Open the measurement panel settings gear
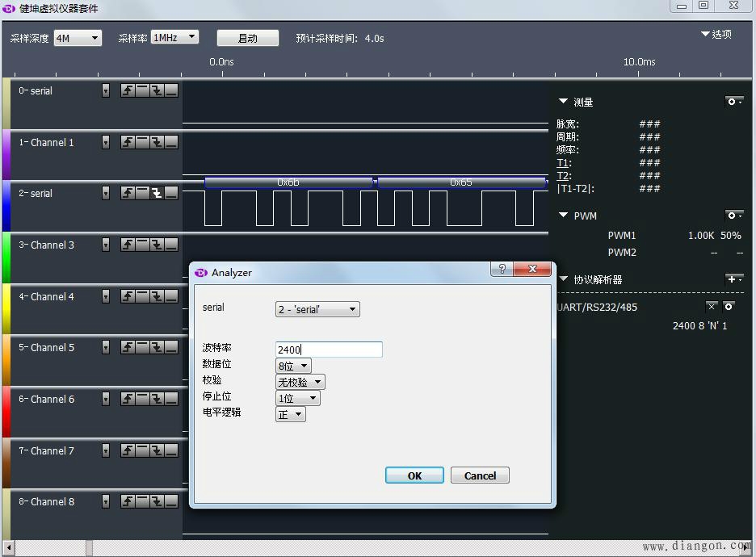This screenshot has height=557, width=756. pyautogui.click(x=733, y=102)
